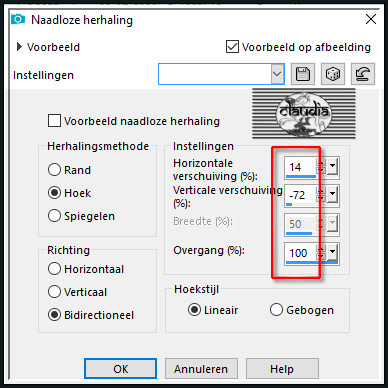The width and height of the screenshot is (388, 388).
Task: Click the Annuleren button
Action: point(201,369)
